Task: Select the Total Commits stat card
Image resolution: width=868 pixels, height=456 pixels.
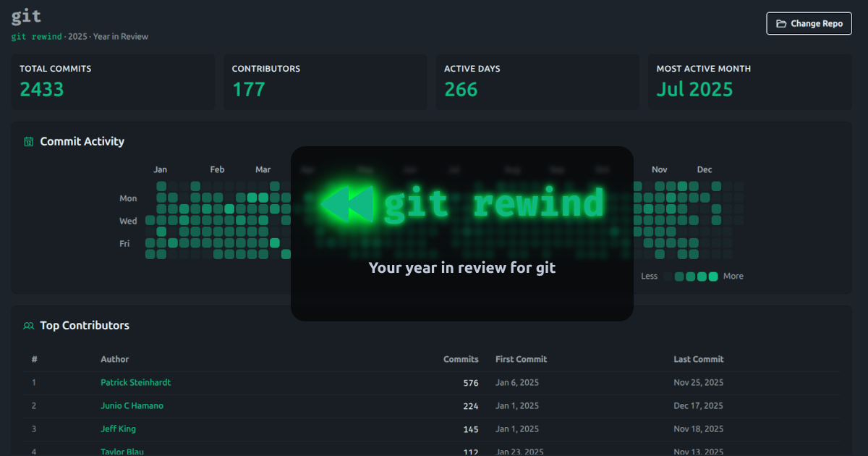Action: pos(113,81)
